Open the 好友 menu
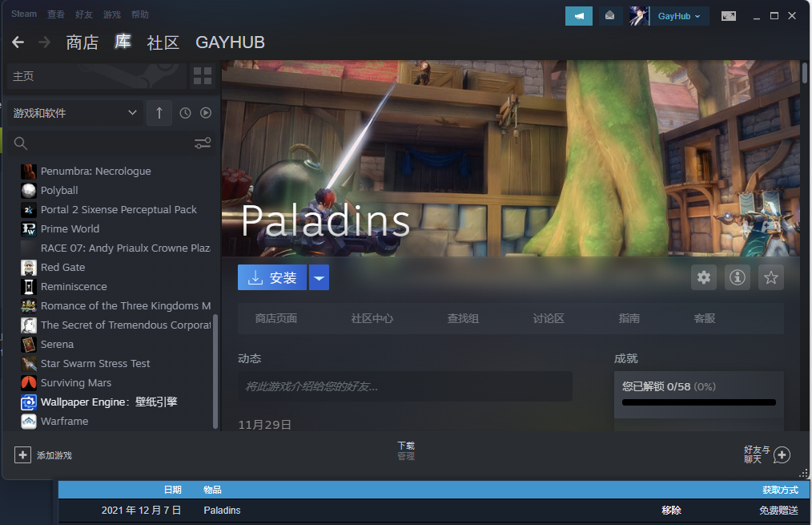812x525 pixels. click(x=84, y=14)
